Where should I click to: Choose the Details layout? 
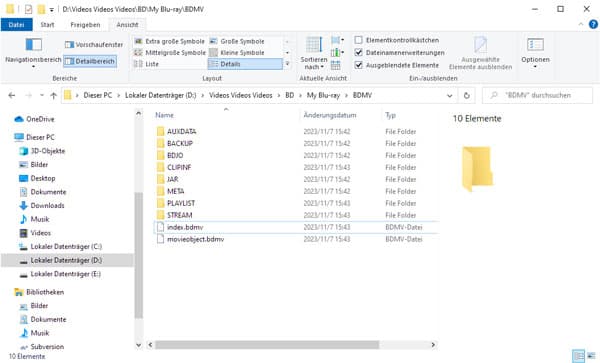click(x=245, y=64)
